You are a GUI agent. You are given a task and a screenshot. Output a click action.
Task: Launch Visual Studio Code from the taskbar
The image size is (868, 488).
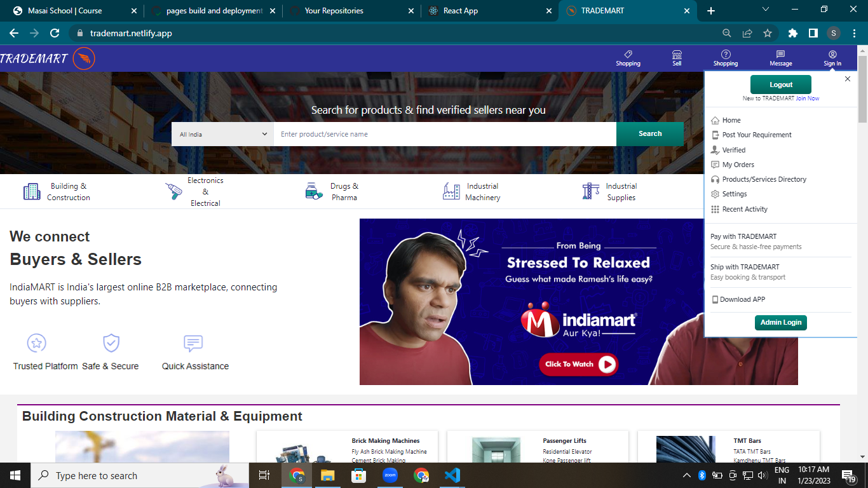click(x=452, y=475)
